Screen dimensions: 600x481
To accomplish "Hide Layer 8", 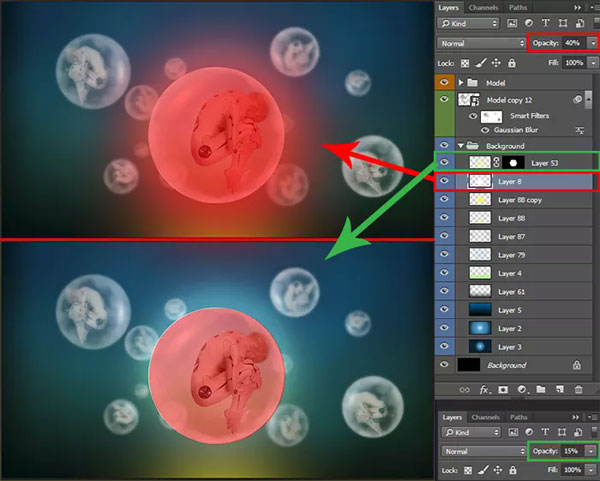I will [444, 180].
